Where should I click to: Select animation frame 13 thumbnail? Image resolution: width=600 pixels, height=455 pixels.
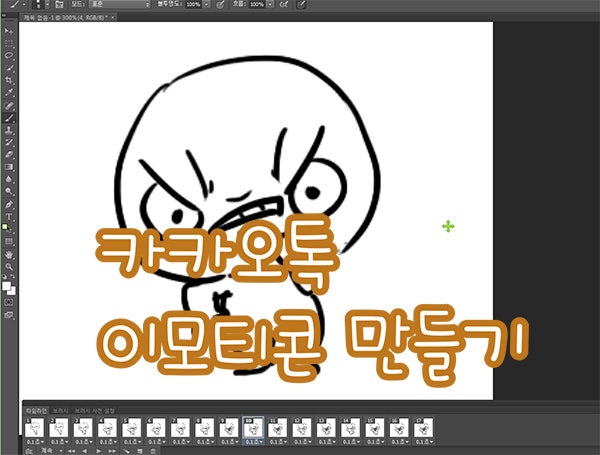[x=326, y=427]
